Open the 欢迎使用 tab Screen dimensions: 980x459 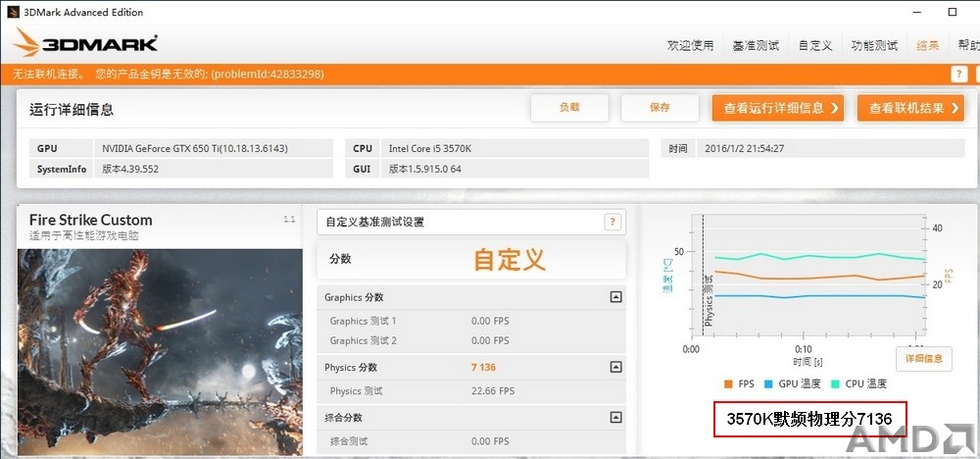690,46
